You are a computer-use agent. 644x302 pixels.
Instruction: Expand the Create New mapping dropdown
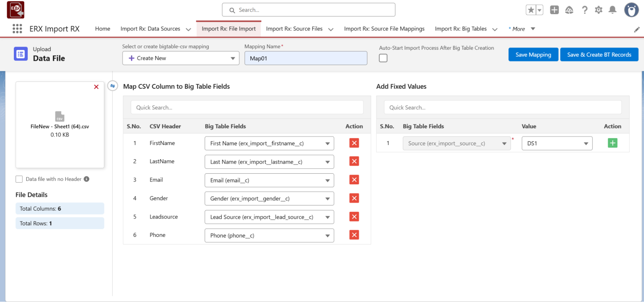(x=181, y=58)
